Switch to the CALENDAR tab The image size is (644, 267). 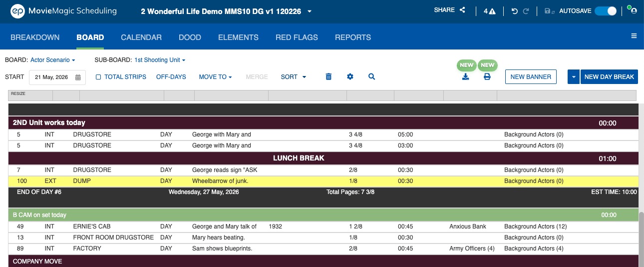141,37
